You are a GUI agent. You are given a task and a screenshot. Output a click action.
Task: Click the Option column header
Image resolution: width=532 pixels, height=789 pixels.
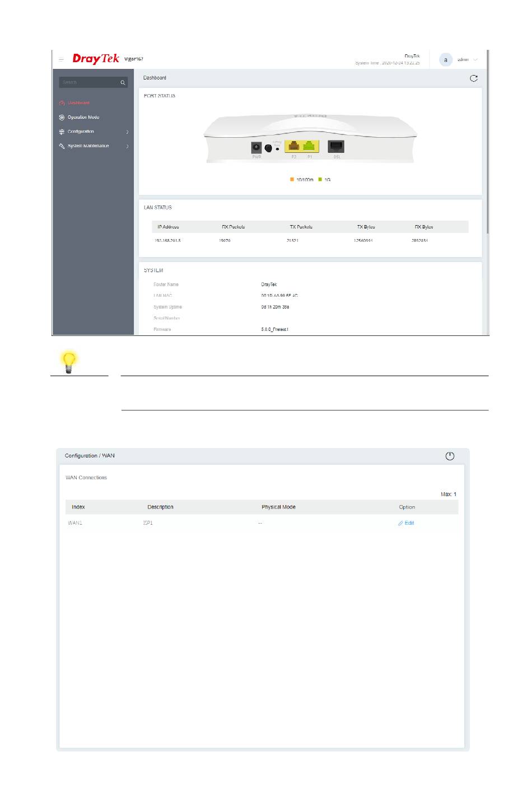pyautogui.click(x=407, y=507)
